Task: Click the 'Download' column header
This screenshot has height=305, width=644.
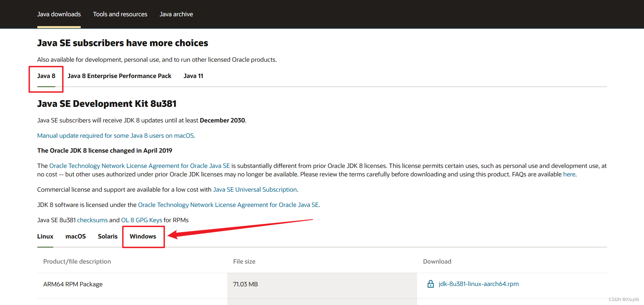Action: click(x=437, y=262)
